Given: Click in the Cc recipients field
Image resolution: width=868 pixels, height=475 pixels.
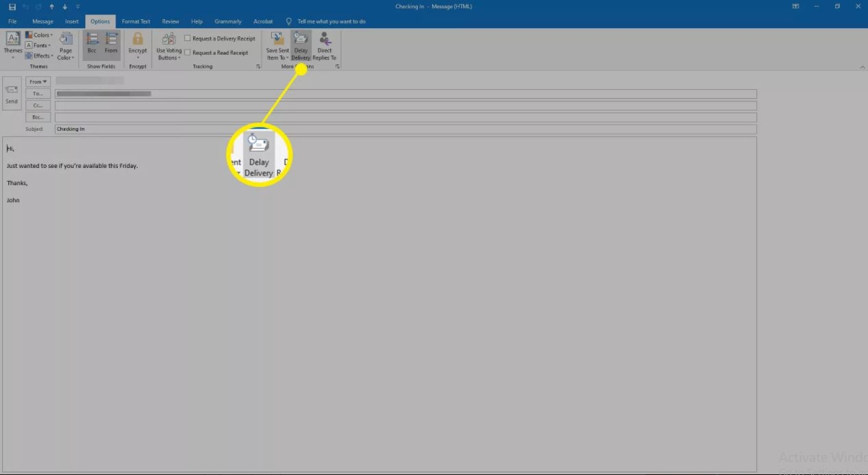Looking at the screenshot, I should coord(406,106).
